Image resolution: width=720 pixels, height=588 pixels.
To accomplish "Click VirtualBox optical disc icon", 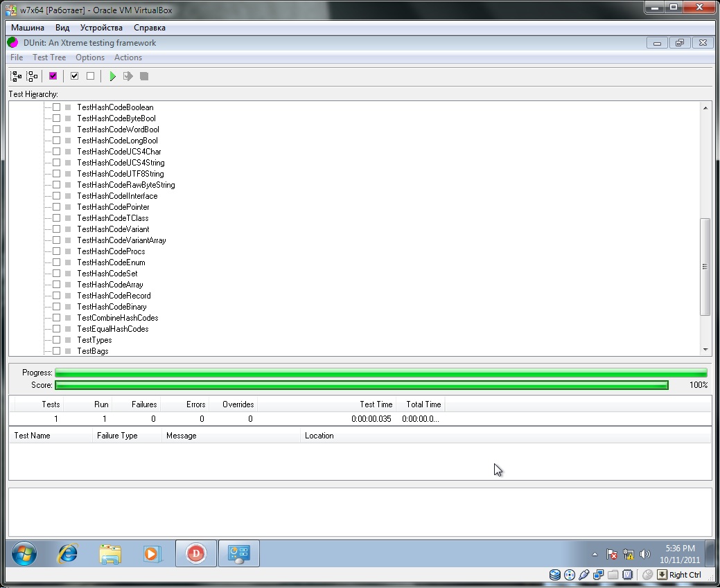I will [570, 575].
